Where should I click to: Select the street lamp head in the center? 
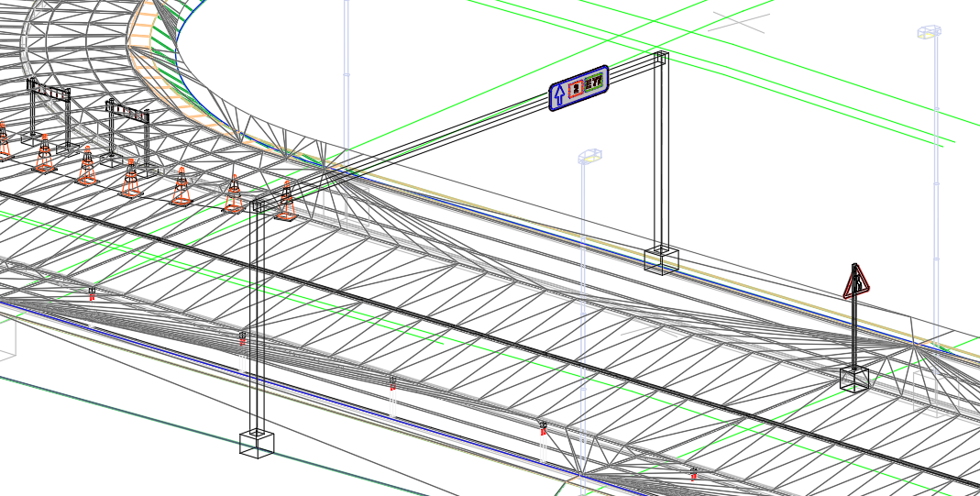coord(589,157)
